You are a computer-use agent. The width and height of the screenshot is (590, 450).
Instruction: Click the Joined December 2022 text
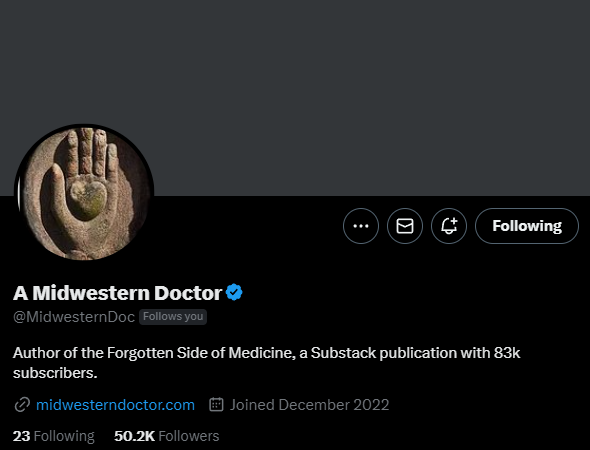[x=309, y=405]
